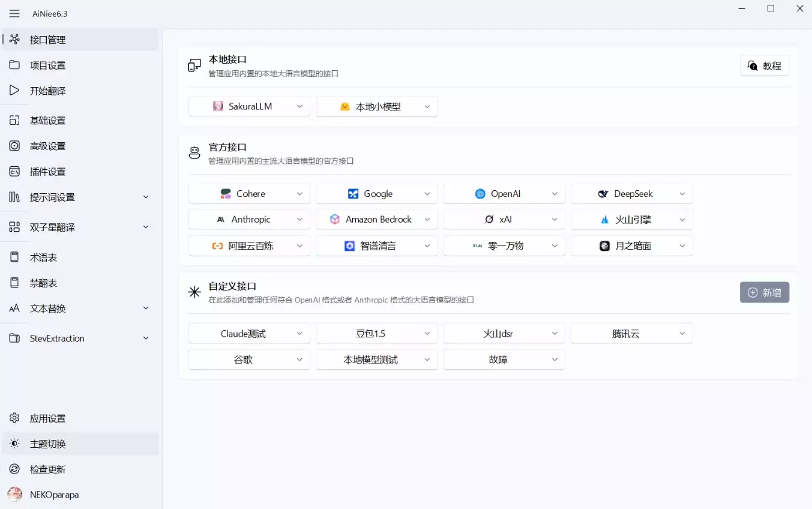This screenshot has width=812, height=509.
Task: Open the 术语表 page
Action: (x=80, y=258)
